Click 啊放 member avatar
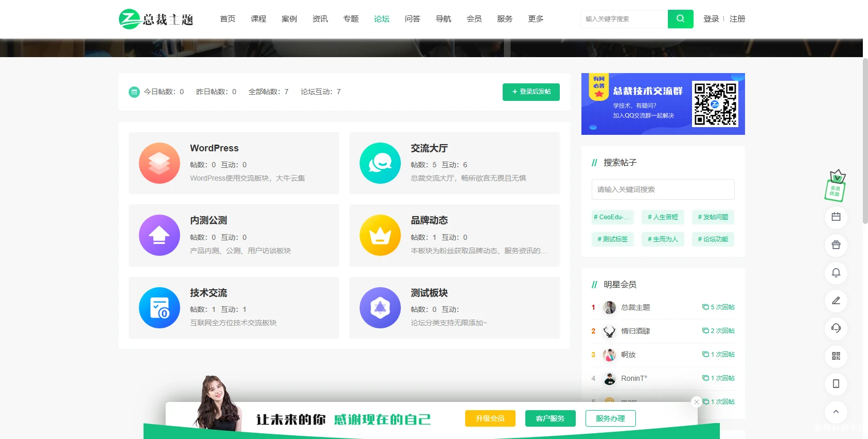Viewport: 868px width, 439px height. pyautogui.click(x=609, y=355)
